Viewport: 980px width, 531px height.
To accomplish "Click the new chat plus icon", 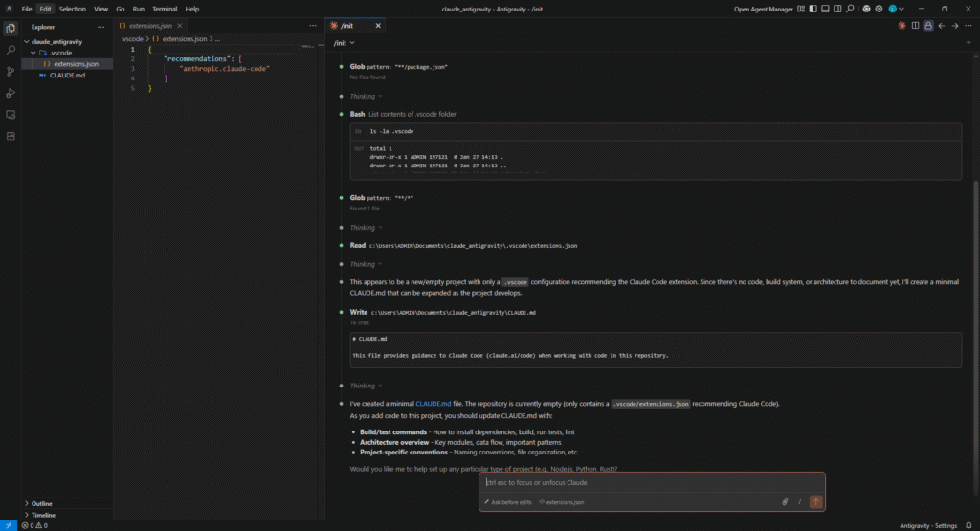I will pyautogui.click(x=968, y=43).
